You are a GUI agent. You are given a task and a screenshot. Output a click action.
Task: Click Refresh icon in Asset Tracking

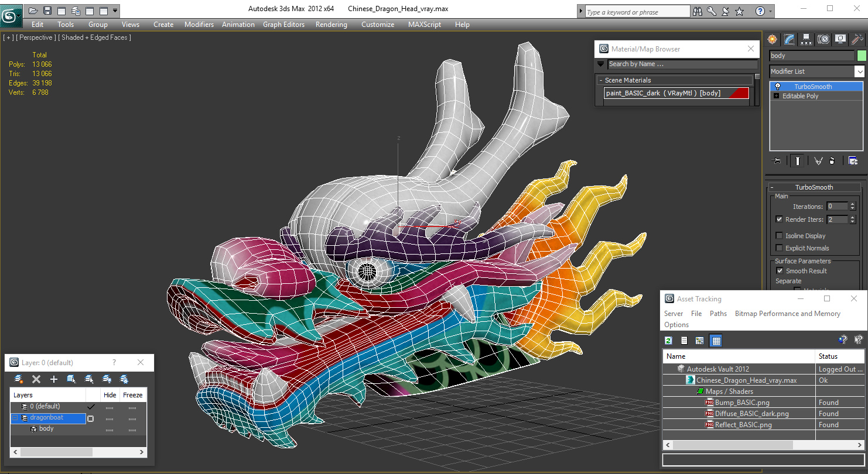point(668,340)
